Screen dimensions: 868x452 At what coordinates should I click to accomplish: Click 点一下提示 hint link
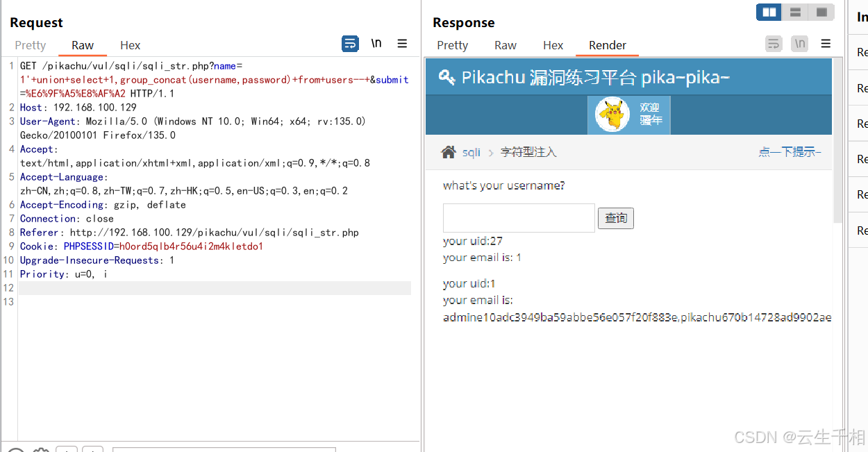pos(790,152)
